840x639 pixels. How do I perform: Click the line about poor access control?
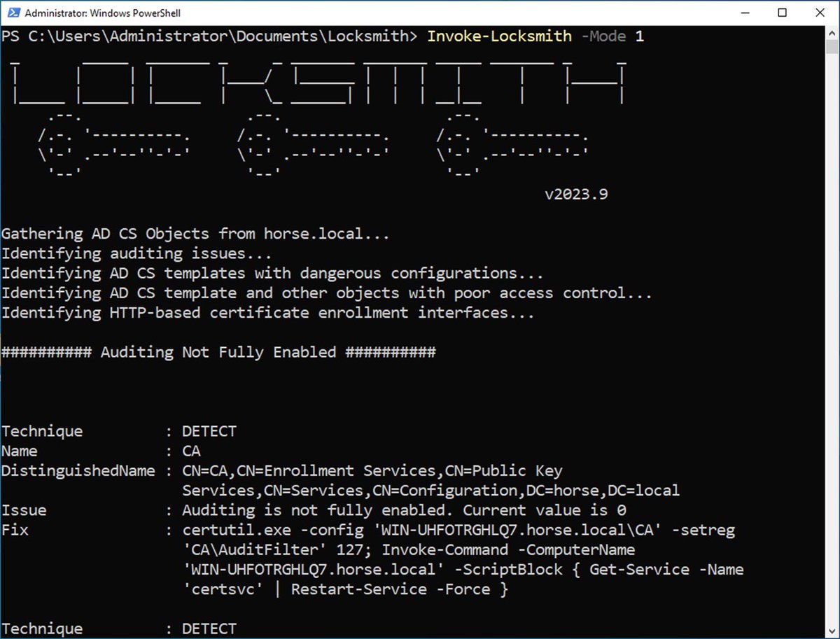point(326,293)
